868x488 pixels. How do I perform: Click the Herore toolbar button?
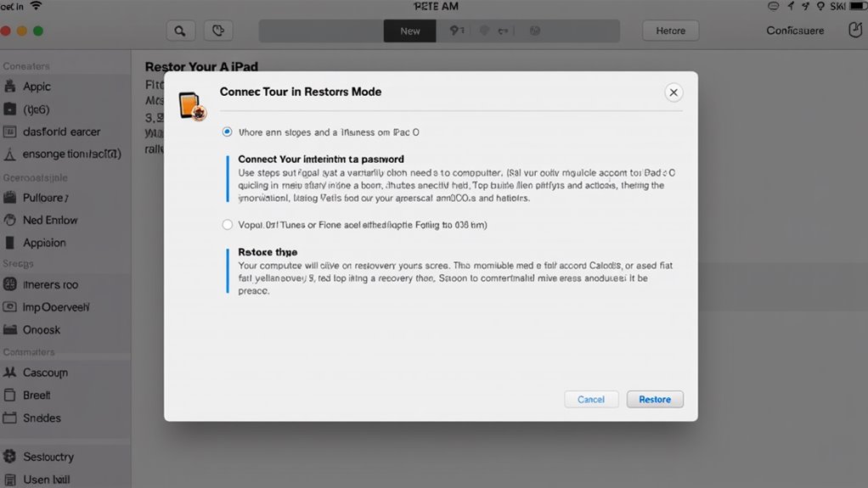(x=670, y=31)
